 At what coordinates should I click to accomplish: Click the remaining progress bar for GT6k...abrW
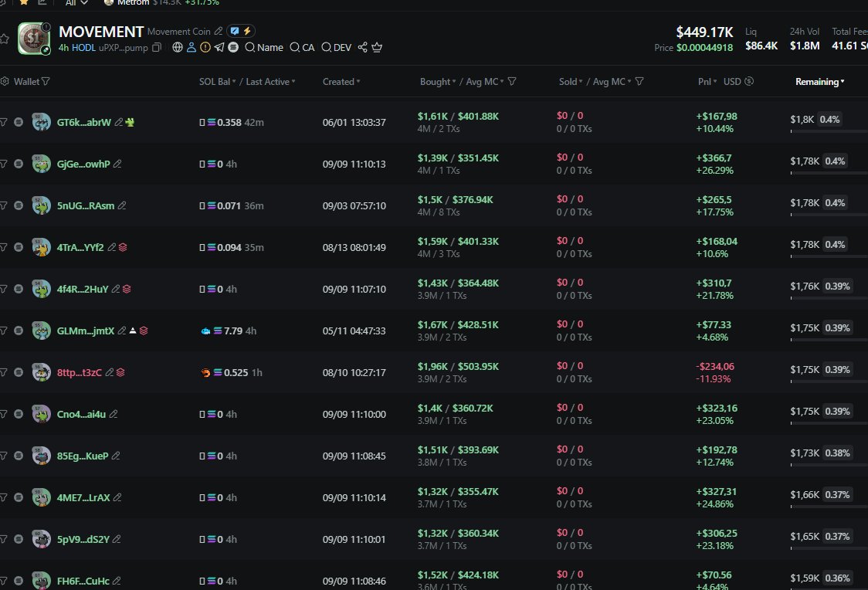[x=829, y=131]
